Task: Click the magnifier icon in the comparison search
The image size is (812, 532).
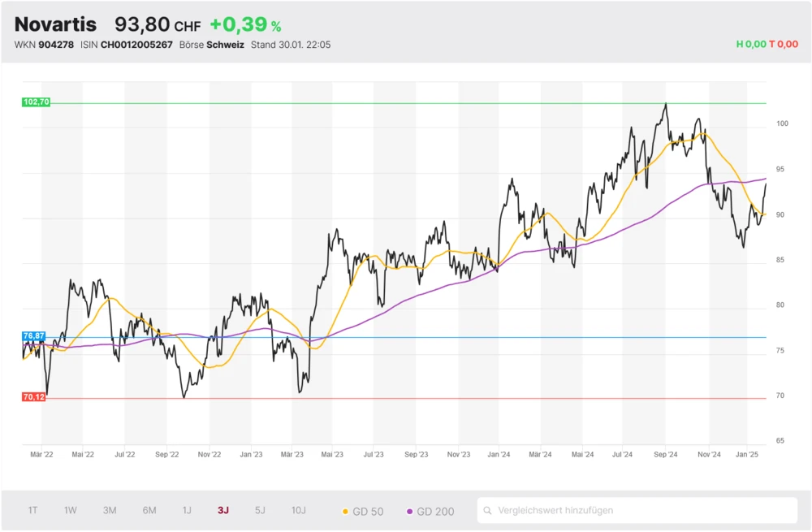Action: [488, 511]
